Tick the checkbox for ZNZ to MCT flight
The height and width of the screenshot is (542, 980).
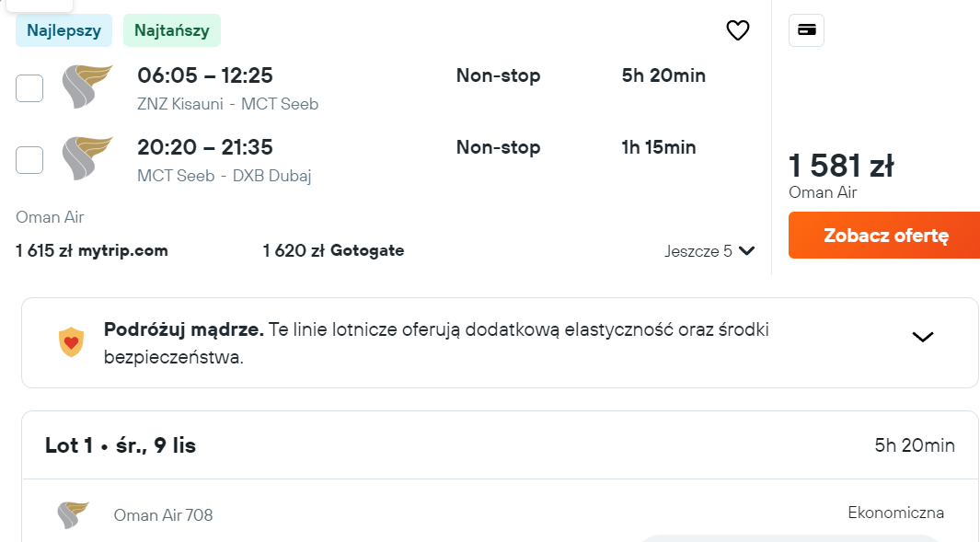[29, 88]
